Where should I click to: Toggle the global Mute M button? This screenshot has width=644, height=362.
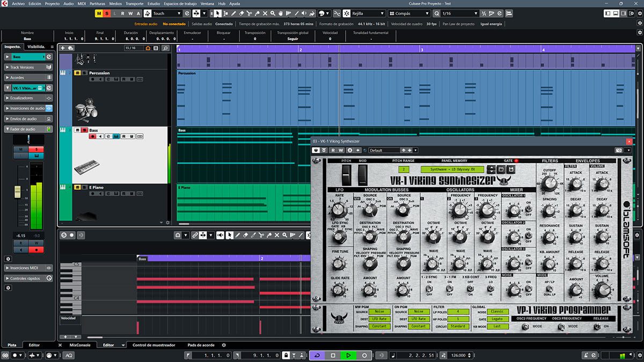click(x=99, y=13)
